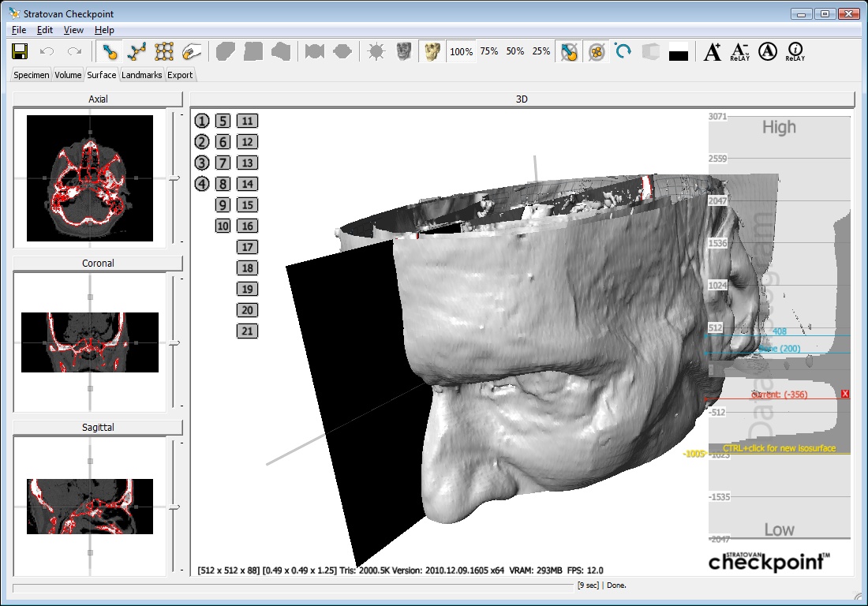
Task: Select the grid patch landmark tool
Action: tap(164, 52)
